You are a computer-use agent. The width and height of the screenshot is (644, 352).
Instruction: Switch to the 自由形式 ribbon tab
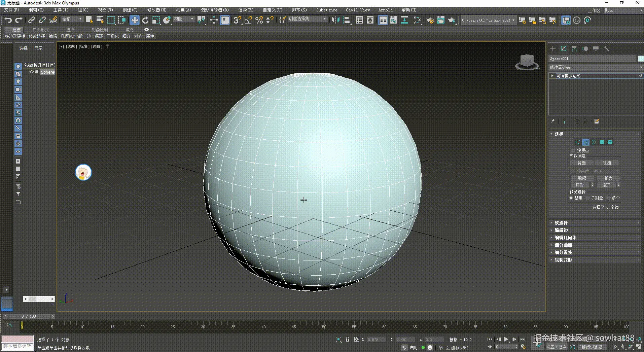click(40, 30)
